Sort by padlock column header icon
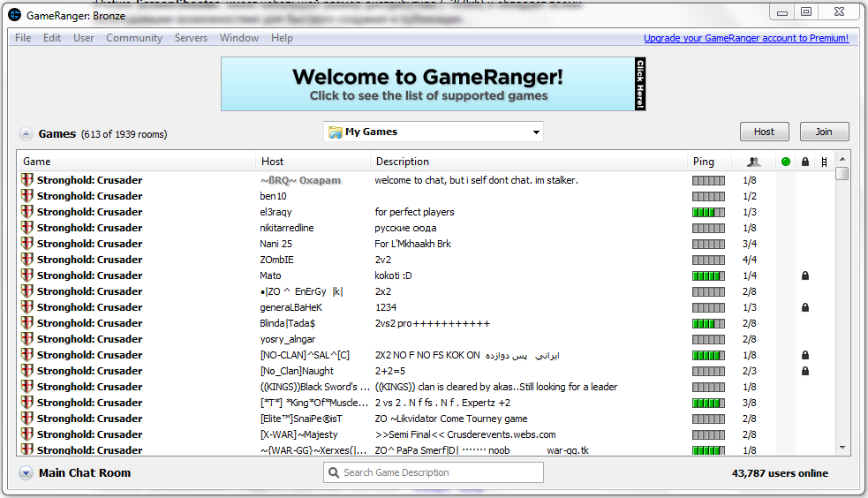The height and width of the screenshot is (498, 868). [805, 162]
